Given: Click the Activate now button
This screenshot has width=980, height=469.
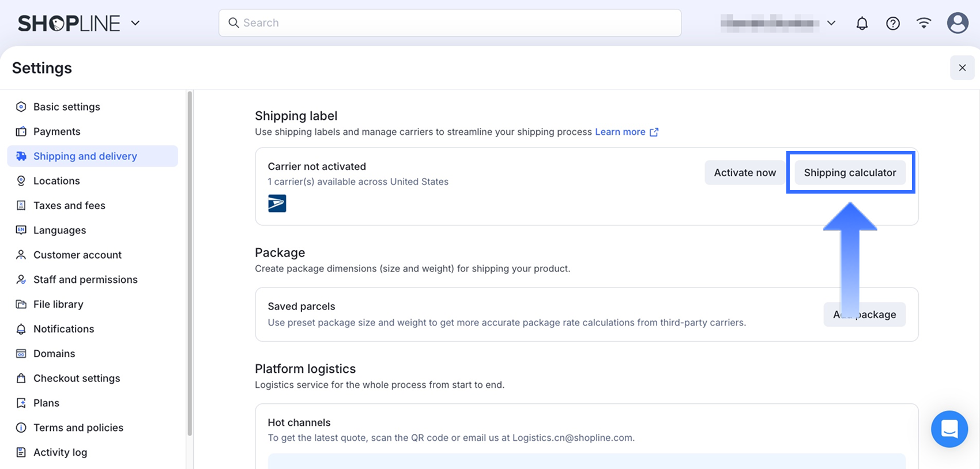Looking at the screenshot, I should point(745,173).
